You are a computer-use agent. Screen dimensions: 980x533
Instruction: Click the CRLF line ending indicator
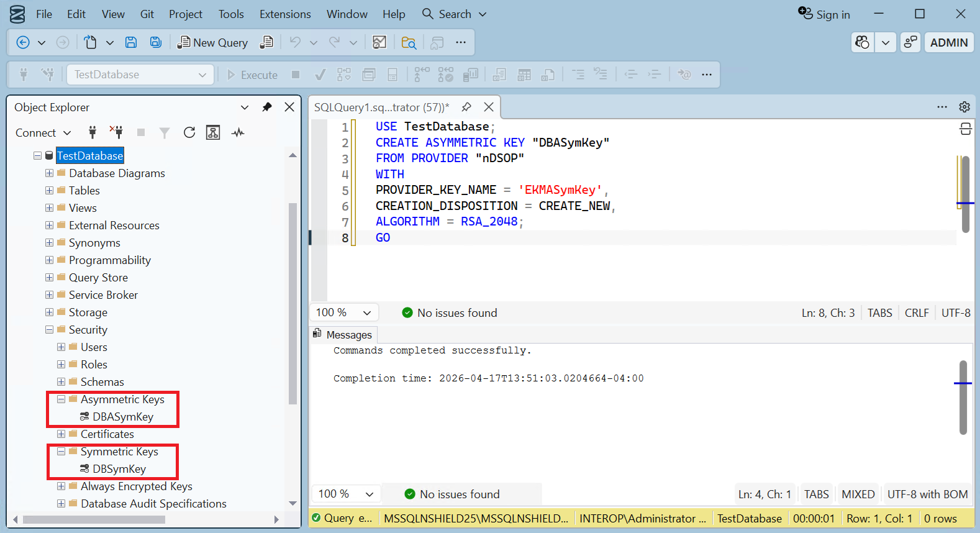[x=917, y=313]
